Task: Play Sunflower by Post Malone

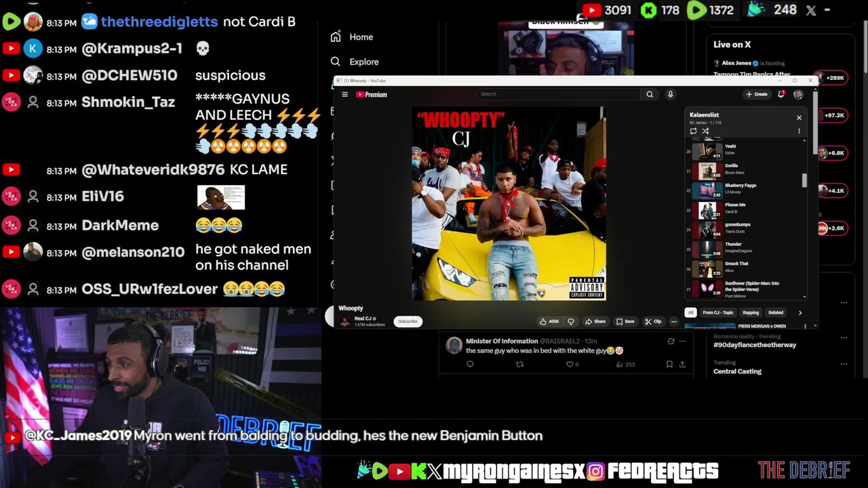Action: 746,289
